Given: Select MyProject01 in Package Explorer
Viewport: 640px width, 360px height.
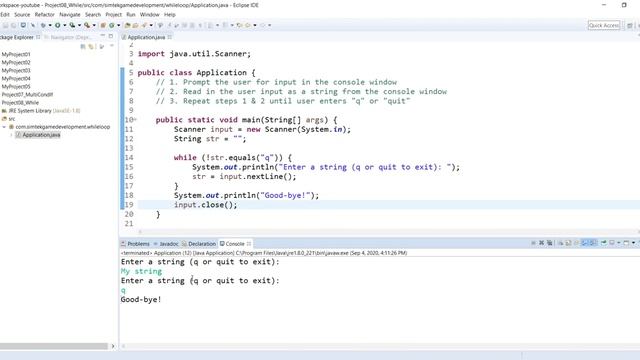Looking at the screenshot, I should [x=16, y=54].
